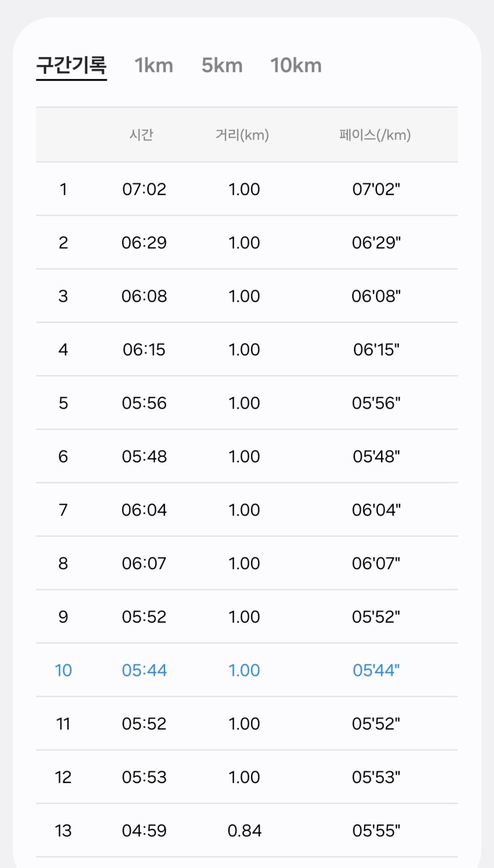Screen dimensions: 494x868
Task: Switch to the 1km tab
Action: [x=154, y=65]
